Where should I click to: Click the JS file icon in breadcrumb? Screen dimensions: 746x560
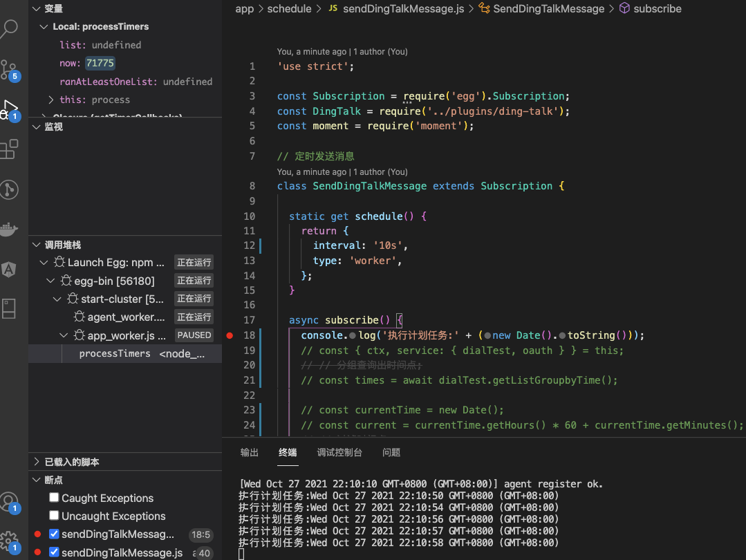pos(333,8)
